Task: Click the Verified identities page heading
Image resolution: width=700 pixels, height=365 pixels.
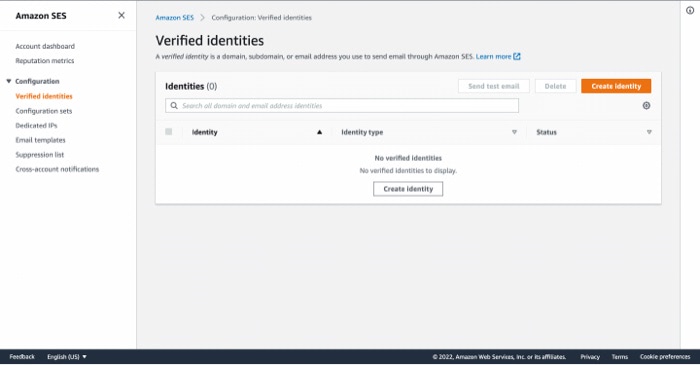Action: [x=210, y=41]
